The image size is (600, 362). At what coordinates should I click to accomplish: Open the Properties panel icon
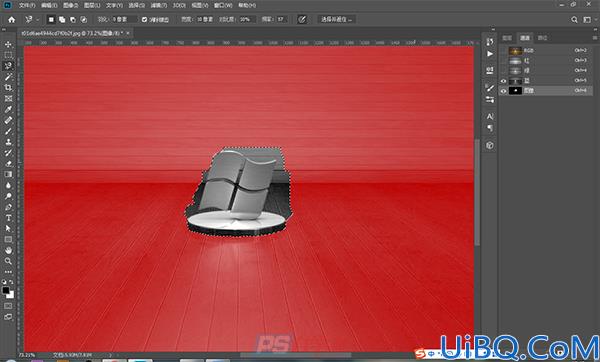(x=490, y=71)
